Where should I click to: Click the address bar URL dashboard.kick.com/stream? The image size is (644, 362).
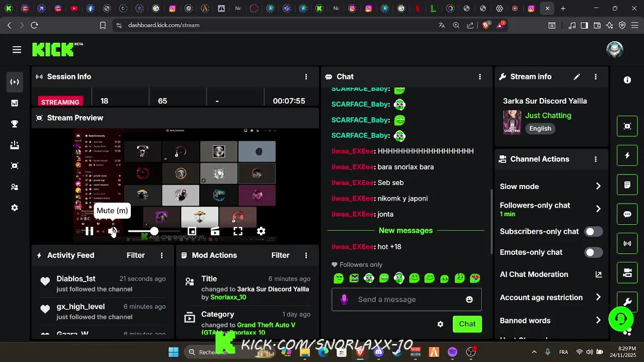point(164,25)
